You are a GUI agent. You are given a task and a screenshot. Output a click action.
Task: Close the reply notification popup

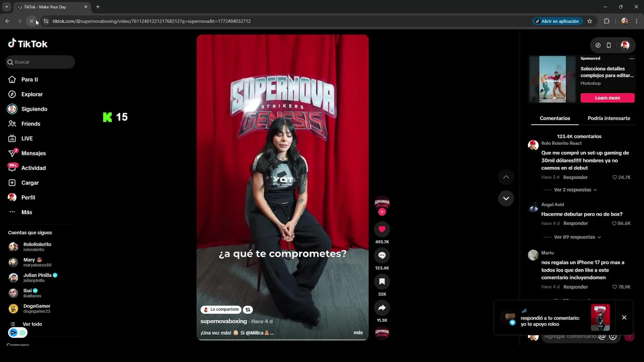click(624, 318)
